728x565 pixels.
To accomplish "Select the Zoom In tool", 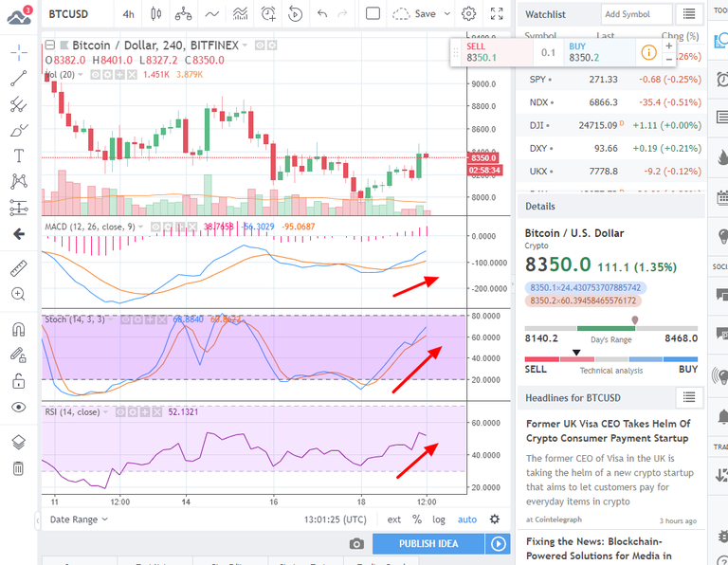I will [x=19, y=294].
